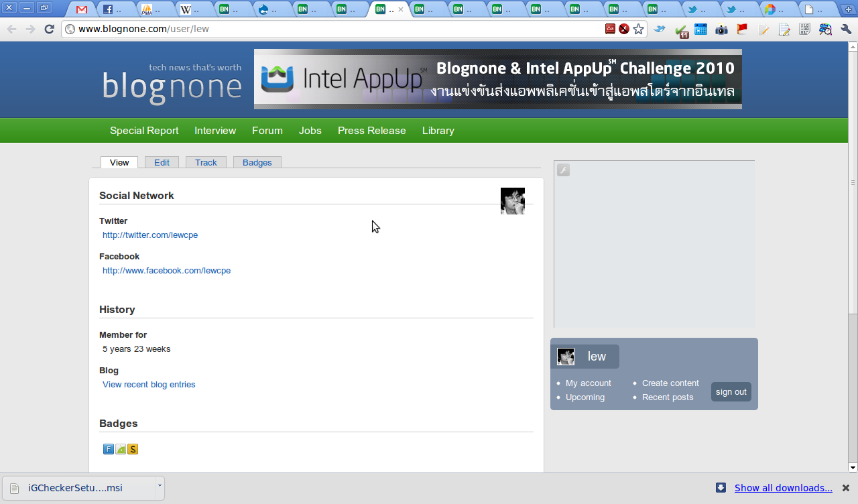The height and width of the screenshot is (504, 858).
Task: Open the facebook.com/lewcpe link
Action: [166, 271]
